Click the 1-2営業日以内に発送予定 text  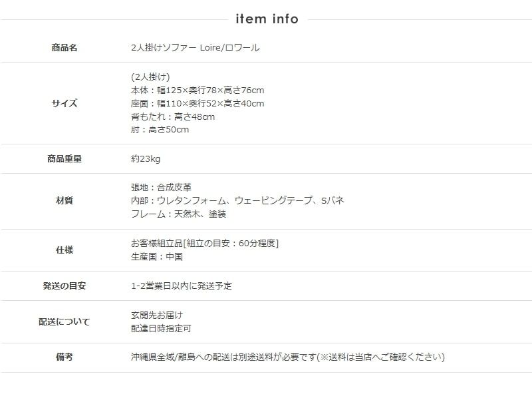coord(182,286)
